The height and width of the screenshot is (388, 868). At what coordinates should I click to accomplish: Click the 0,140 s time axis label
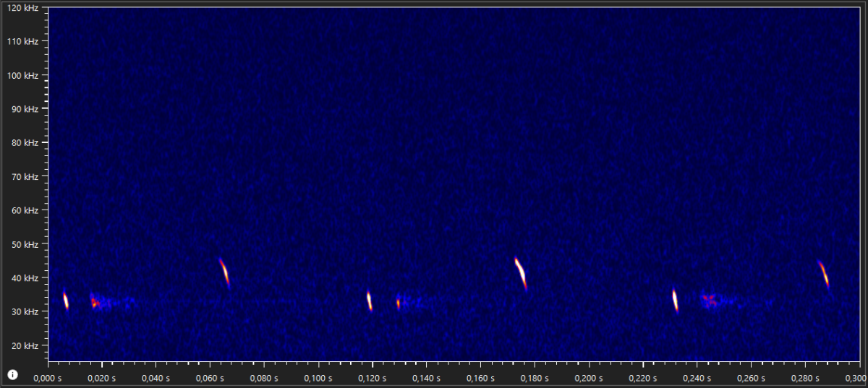point(426,378)
